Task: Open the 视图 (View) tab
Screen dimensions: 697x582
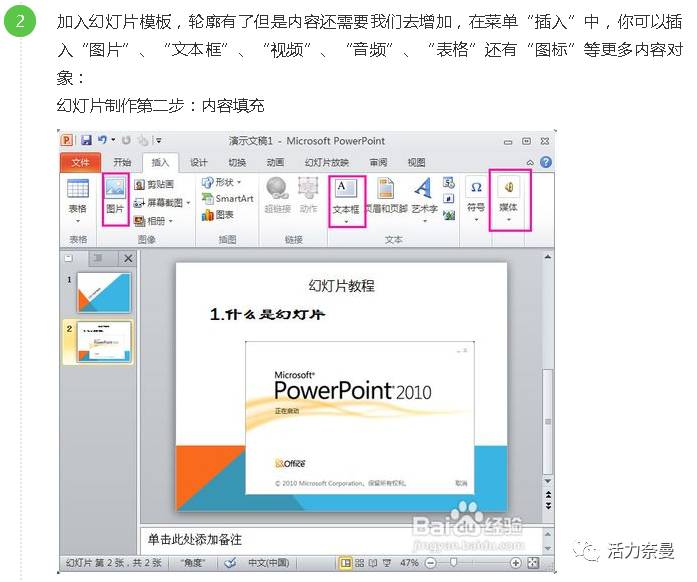Action: coord(417,162)
